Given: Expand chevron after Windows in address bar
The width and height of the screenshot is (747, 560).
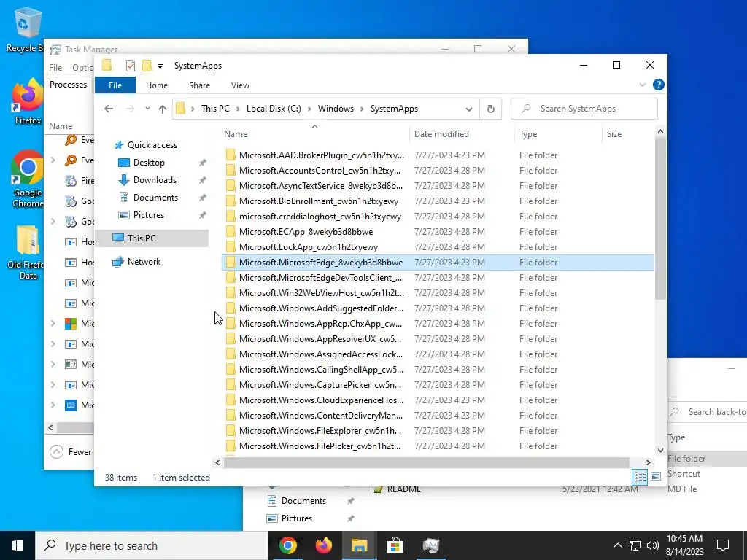Looking at the screenshot, I should point(362,109).
